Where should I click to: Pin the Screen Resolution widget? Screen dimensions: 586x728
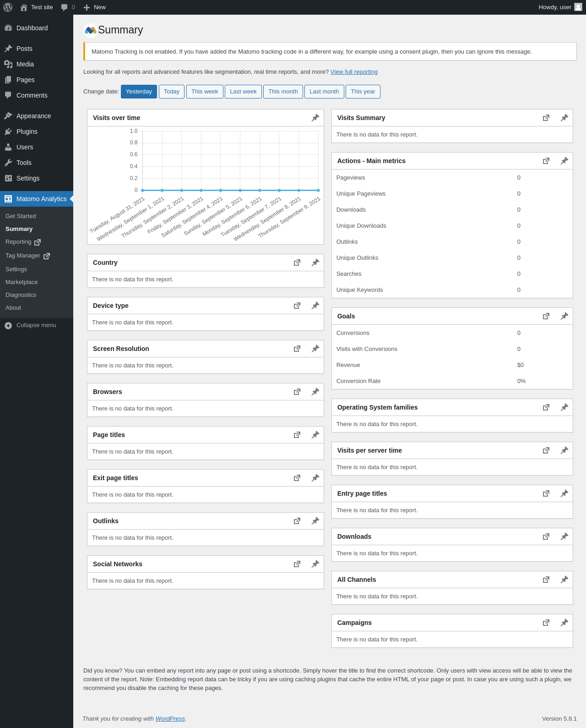tap(315, 349)
